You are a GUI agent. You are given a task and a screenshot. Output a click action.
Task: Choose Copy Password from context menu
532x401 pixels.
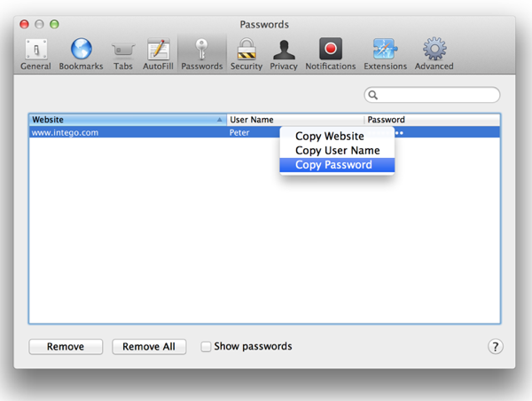click(x=337, y=165)
